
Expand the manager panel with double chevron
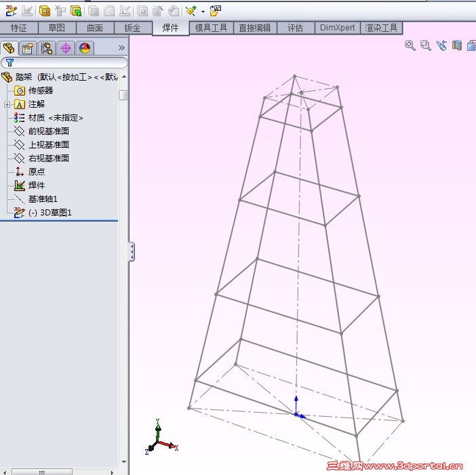coord(121,48)
